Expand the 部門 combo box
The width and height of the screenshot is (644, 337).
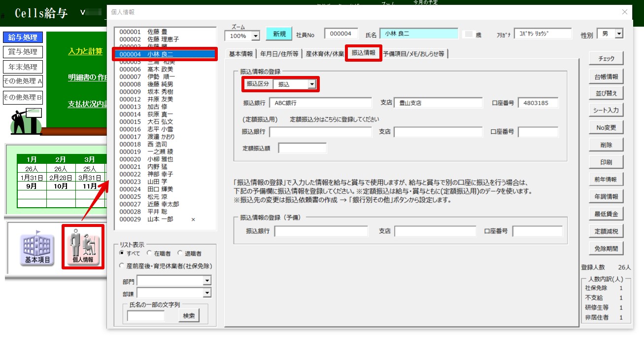207,281
